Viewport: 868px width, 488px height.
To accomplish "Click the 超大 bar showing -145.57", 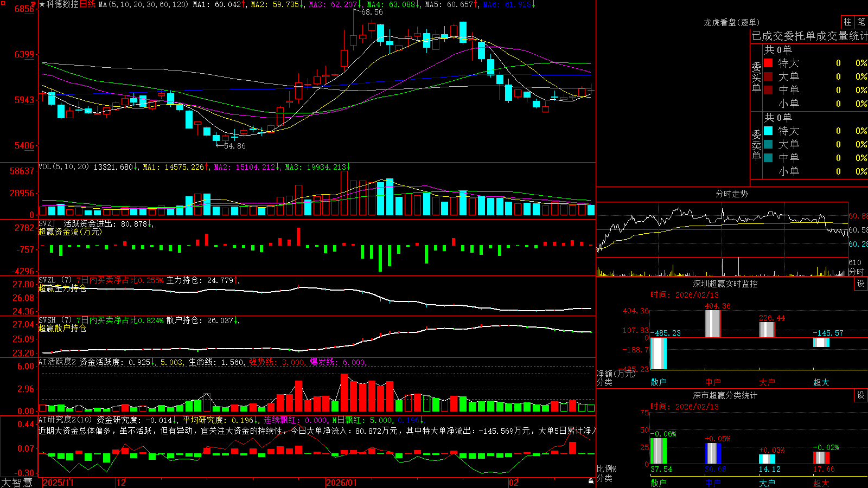I will (821, 342).
